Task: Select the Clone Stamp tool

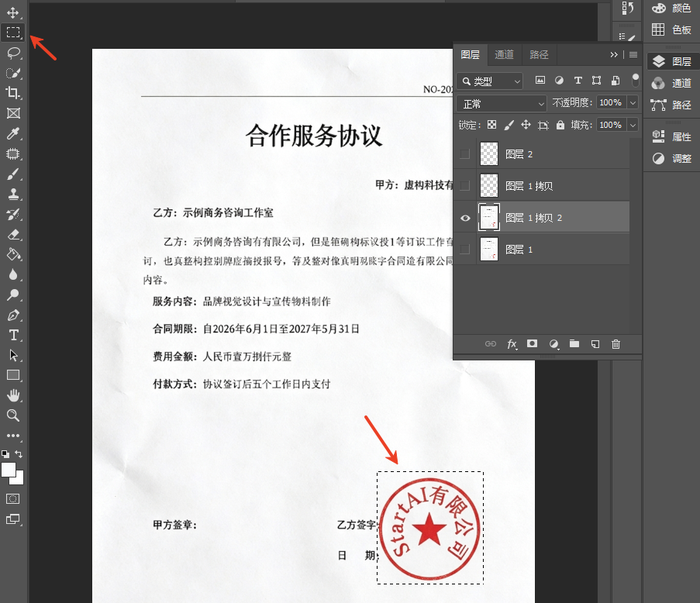Action: tap(13, 195)
